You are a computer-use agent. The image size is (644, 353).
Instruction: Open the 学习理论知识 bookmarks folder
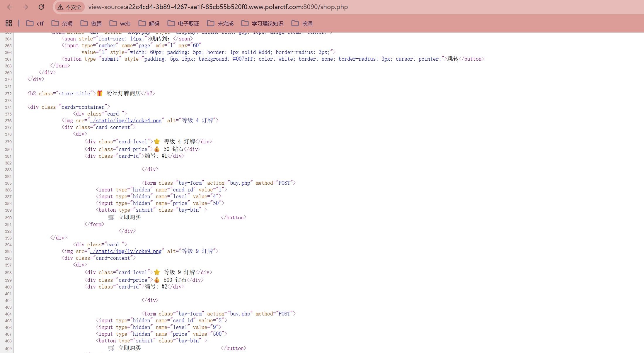point(263,23)
